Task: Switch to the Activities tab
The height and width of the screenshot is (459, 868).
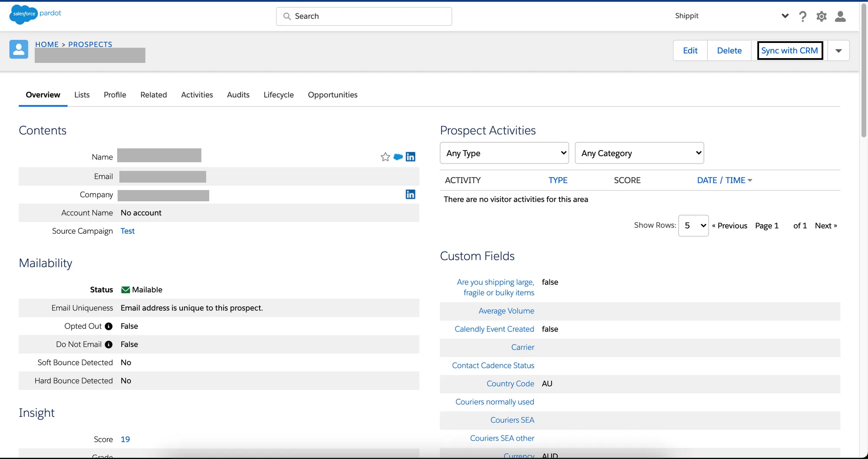Action: (x=197, y=95)
